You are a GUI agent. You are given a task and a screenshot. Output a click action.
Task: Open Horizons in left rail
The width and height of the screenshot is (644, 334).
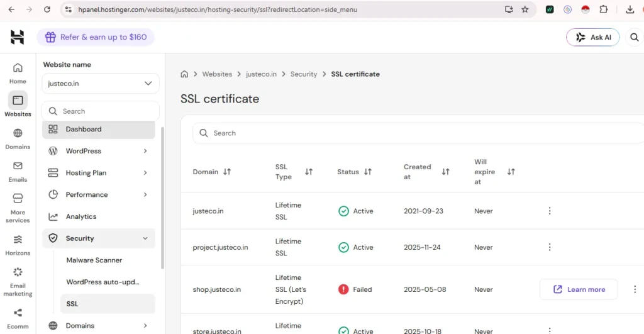pyautogui.click(x=18, y=245)
